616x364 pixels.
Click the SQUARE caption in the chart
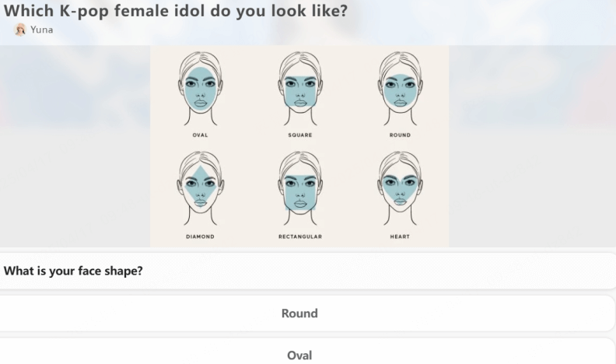tap(299, 135)
